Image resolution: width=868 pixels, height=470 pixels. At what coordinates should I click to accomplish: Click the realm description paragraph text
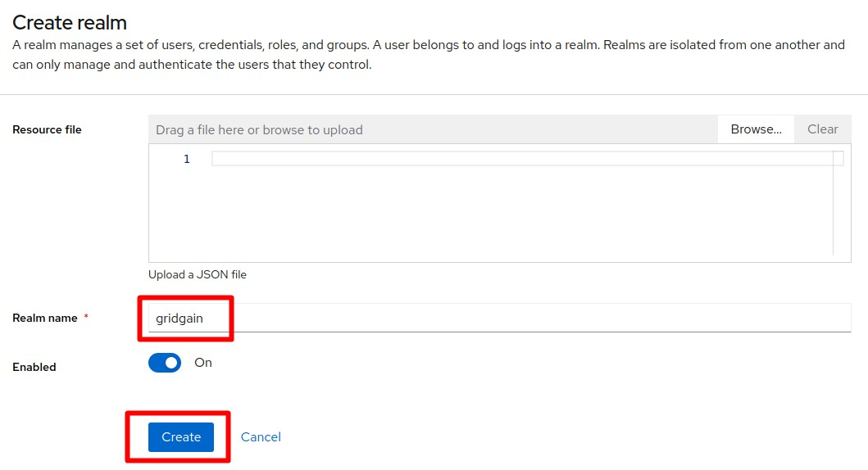429,55
